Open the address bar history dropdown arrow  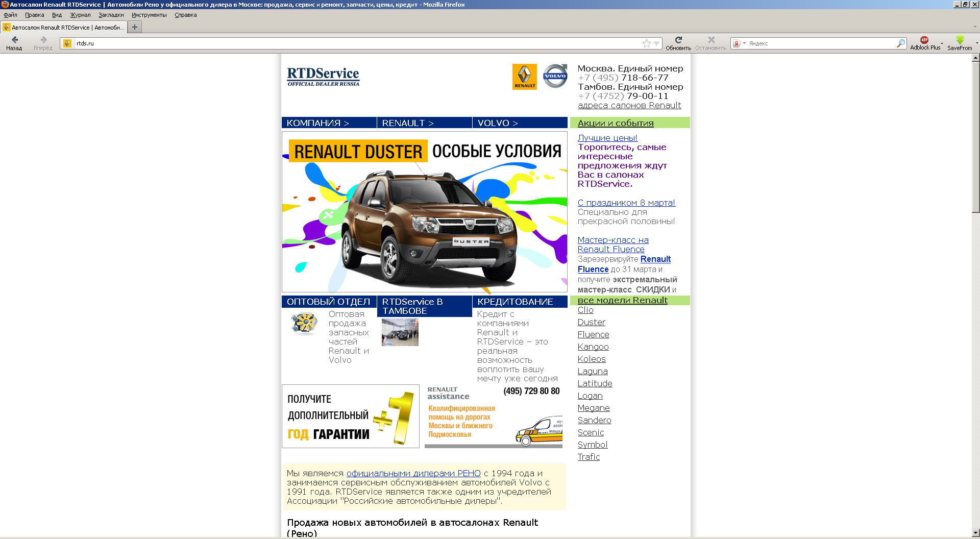coord(657,43)
